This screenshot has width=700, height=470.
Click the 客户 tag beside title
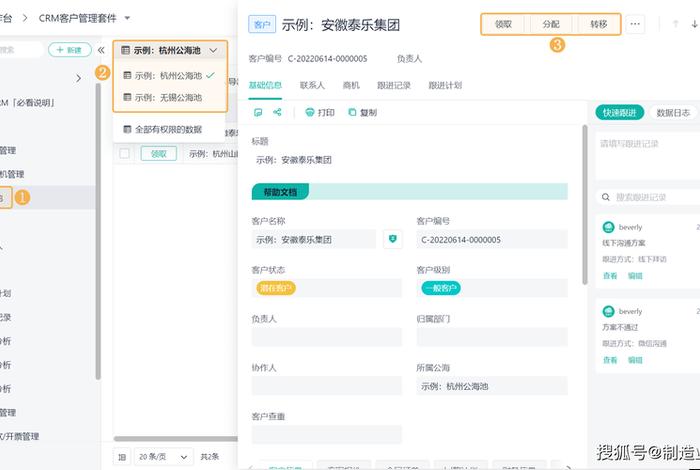(x=262, y=25)
